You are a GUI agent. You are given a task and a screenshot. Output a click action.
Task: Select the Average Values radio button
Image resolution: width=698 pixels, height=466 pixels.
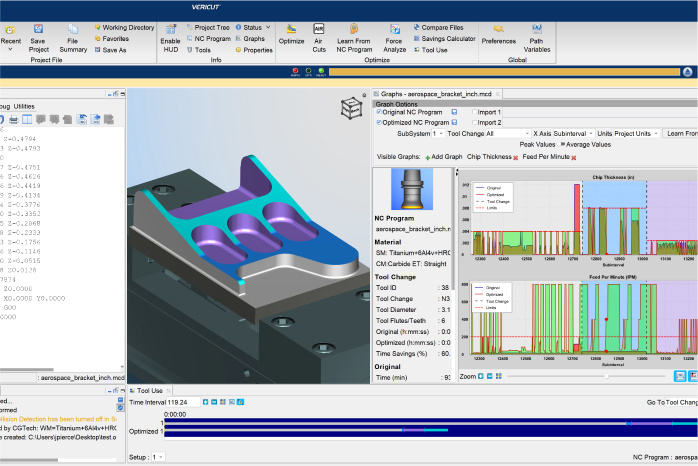tap(563, 144)
